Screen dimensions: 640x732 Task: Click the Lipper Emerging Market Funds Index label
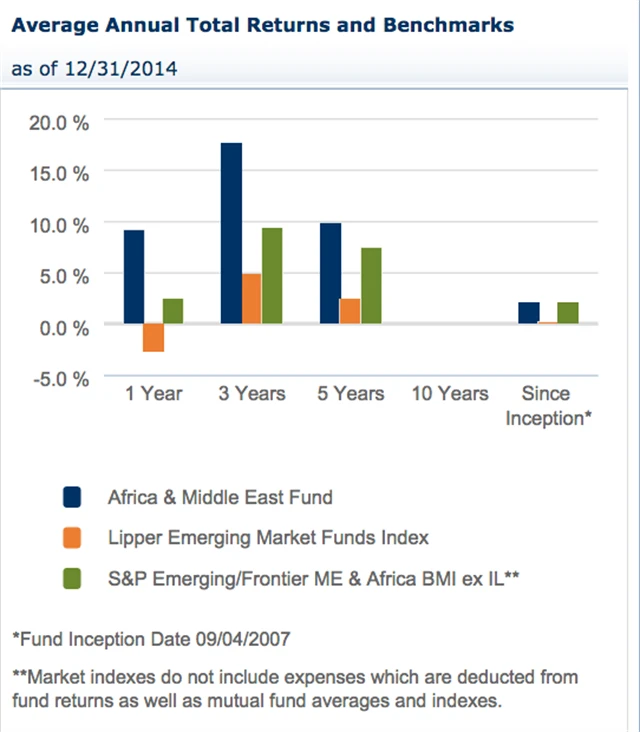[x=268, y=537]
